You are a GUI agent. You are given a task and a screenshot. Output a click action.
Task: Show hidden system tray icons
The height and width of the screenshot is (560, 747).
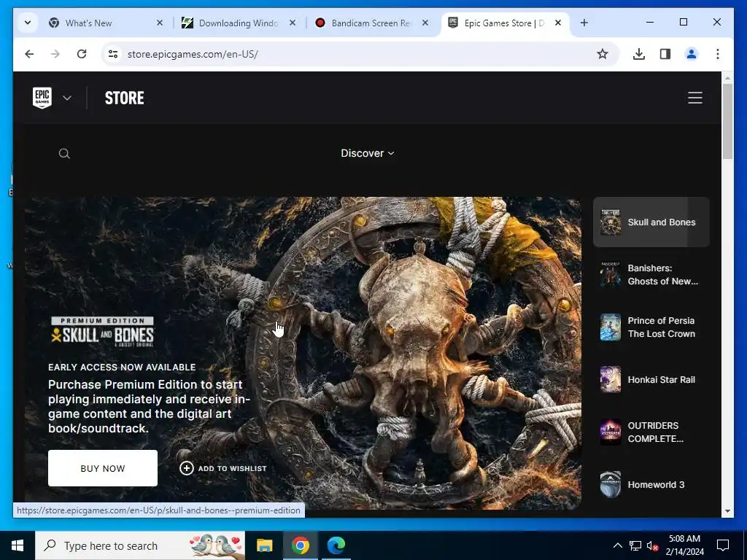(617, 545)
